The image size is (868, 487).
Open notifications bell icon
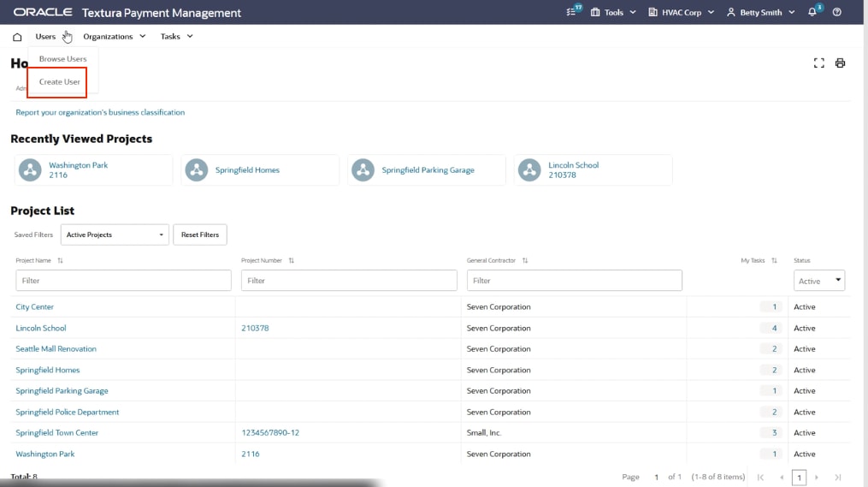pos(814,11)
